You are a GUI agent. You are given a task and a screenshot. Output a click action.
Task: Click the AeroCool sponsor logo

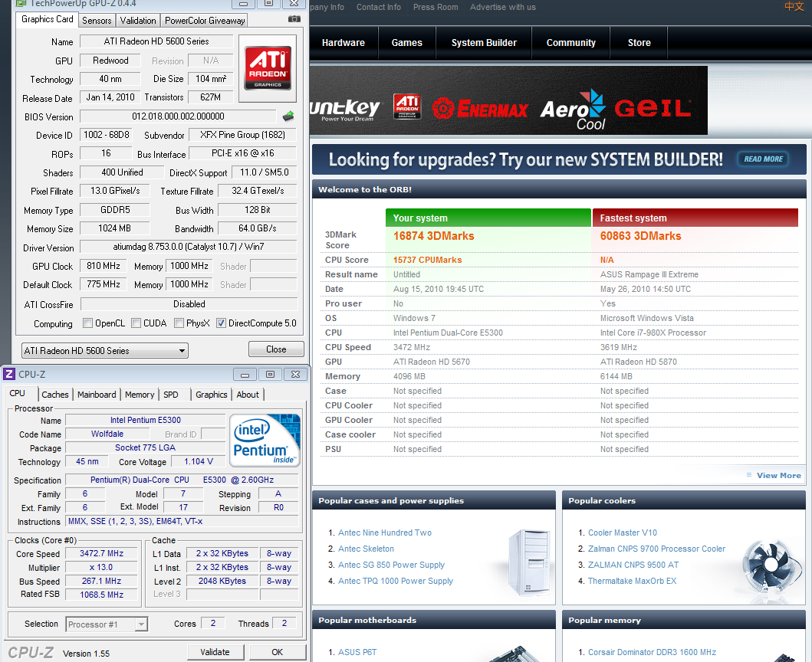point(573,110)
